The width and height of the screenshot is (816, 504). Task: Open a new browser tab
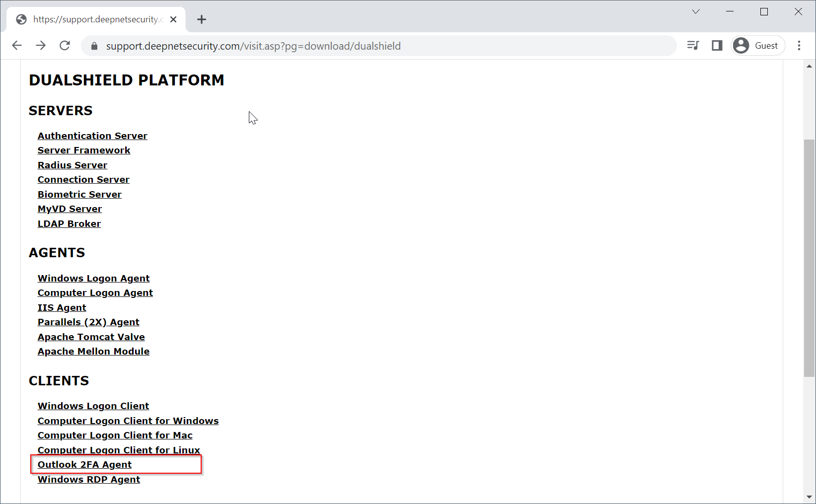(x=201, y=19)
